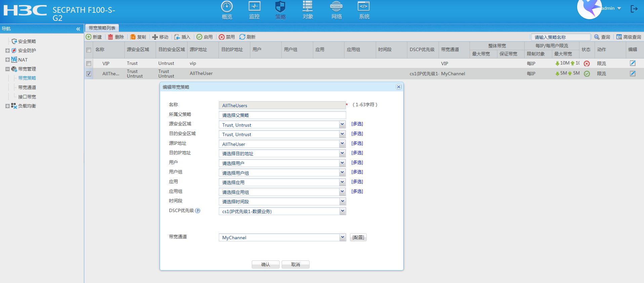Open the 源安全区域 dropdown

tap(342, 125)
